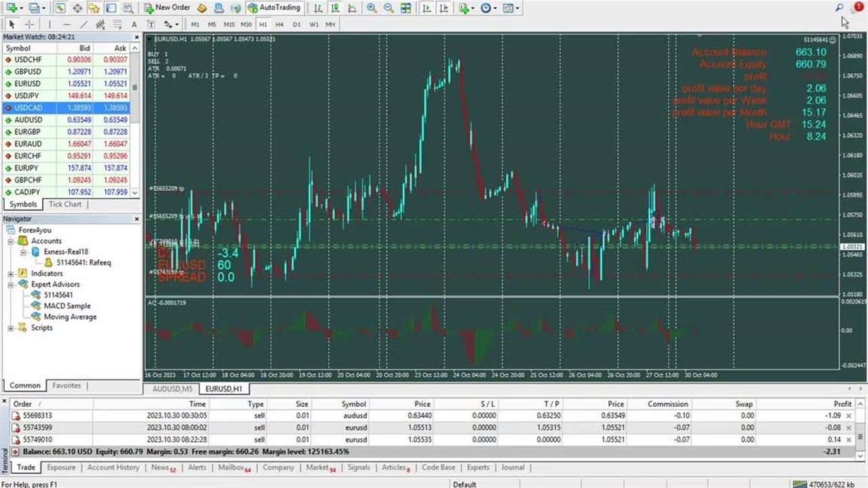Zoom in on the chart
This screenshot has width=868, height=488.
(x=372, y=8)
